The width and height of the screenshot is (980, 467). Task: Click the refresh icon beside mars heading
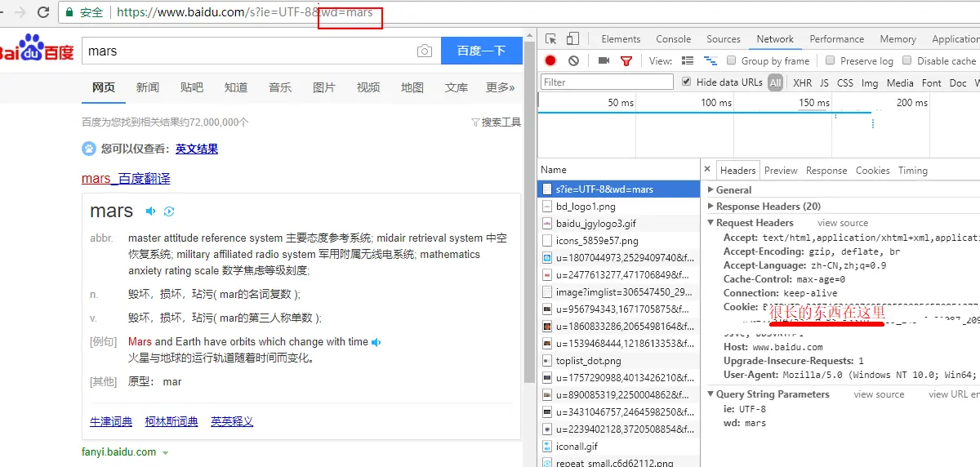[x=169, y=211]
